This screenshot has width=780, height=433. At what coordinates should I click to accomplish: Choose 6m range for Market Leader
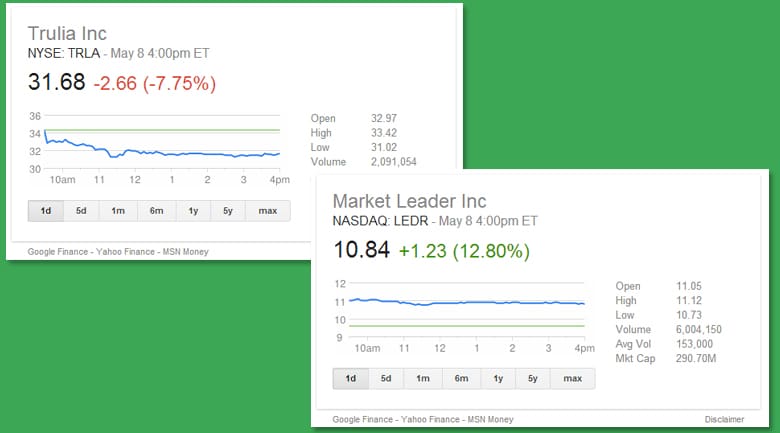(x=461, y=379)
